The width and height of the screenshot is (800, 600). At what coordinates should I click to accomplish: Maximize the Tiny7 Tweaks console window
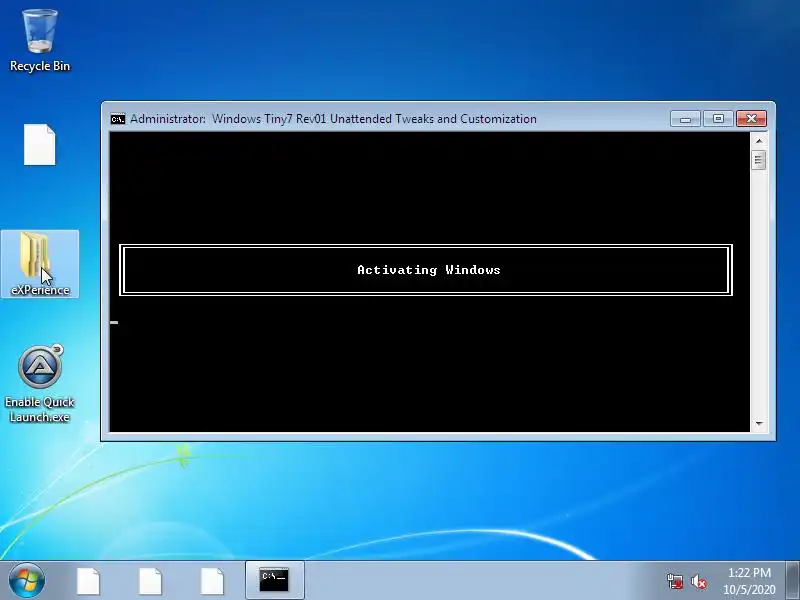tap(718, 118)
